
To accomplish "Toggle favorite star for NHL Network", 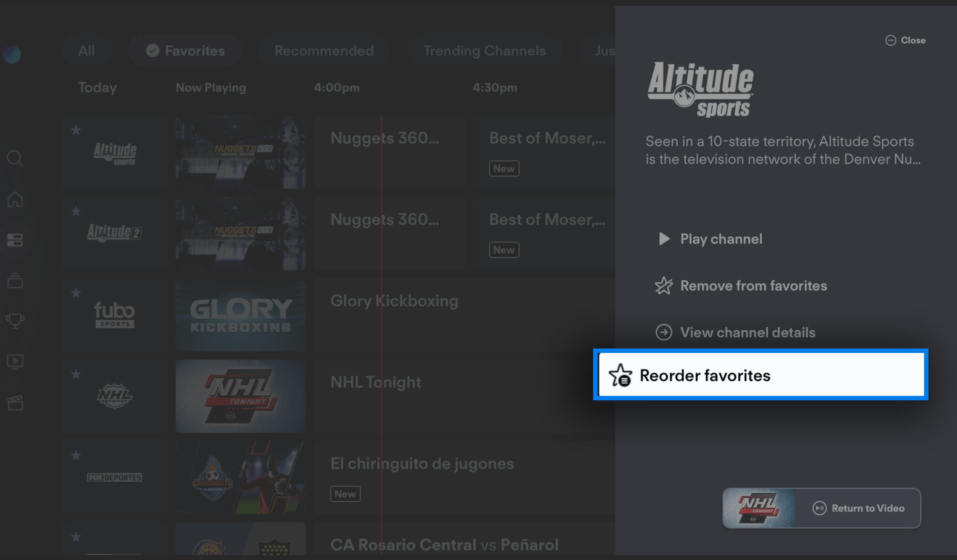I will click(76, 374).
